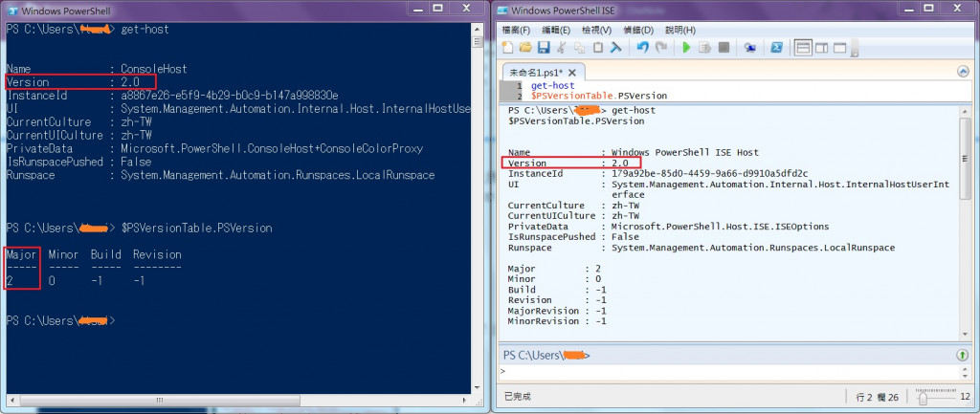Image resolution: width=980 pixels, height=414 pixels.
Task: Click ConsoleHost+ConsoleColorProxy PrivateData text
Action: point(271,148)
